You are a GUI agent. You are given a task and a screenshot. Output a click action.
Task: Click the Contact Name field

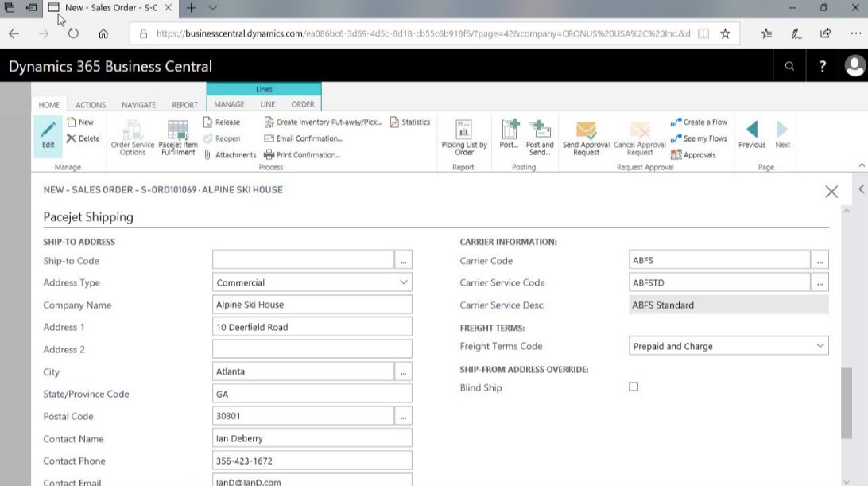pos(312,437)
